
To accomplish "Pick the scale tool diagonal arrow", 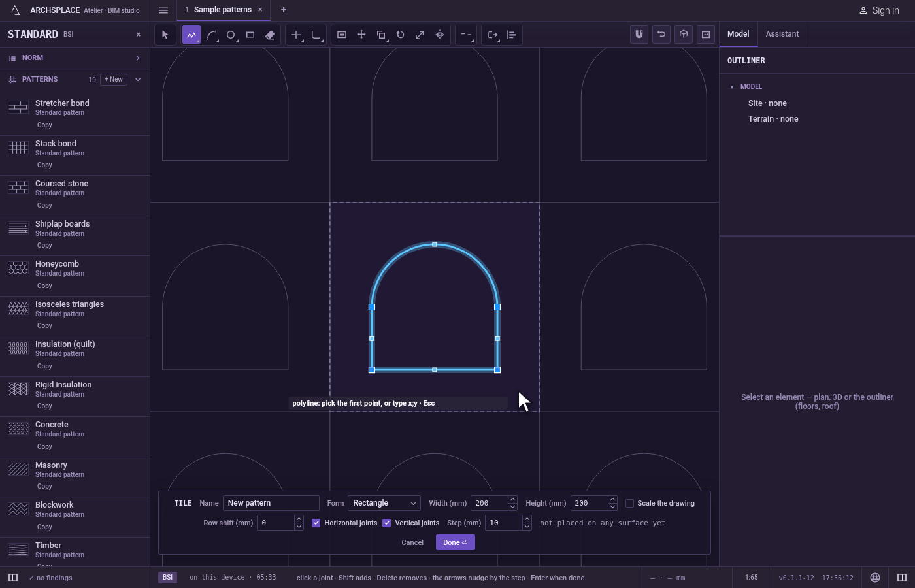I will point(420,35).
